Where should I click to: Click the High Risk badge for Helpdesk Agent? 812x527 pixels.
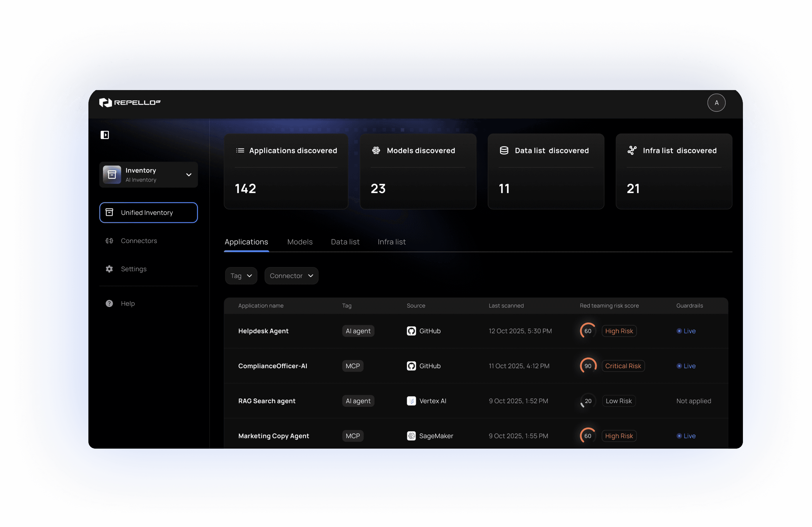coord(619,331)
